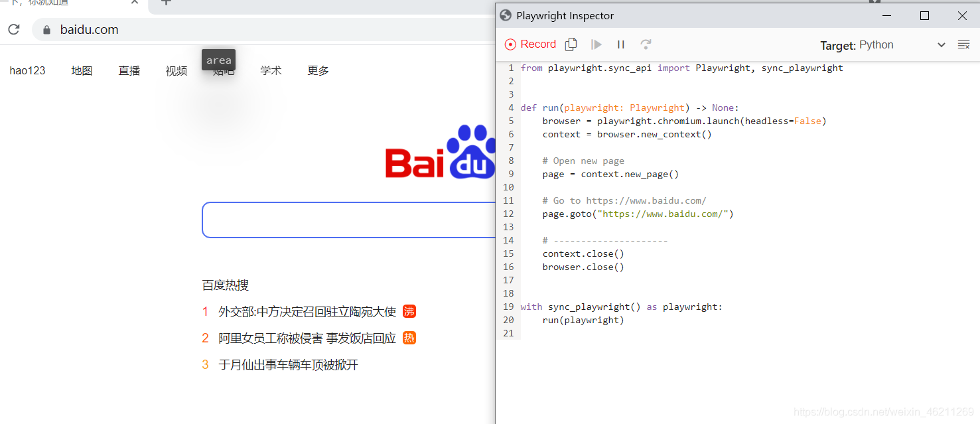
Task: Start recording with the Record button
Action: click(x=530, y=44)
